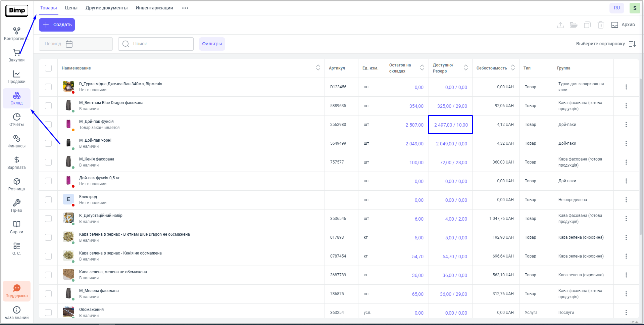Open the Розница retail section
Image resolution: width=644 pixels, height=325 pixels.
[x=16, y=184]
